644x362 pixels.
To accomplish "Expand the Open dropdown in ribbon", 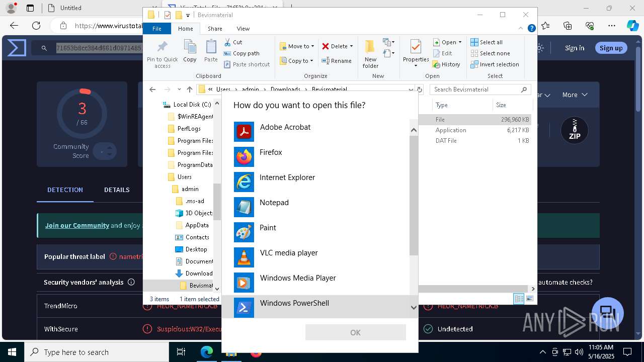I will [460, 42].
